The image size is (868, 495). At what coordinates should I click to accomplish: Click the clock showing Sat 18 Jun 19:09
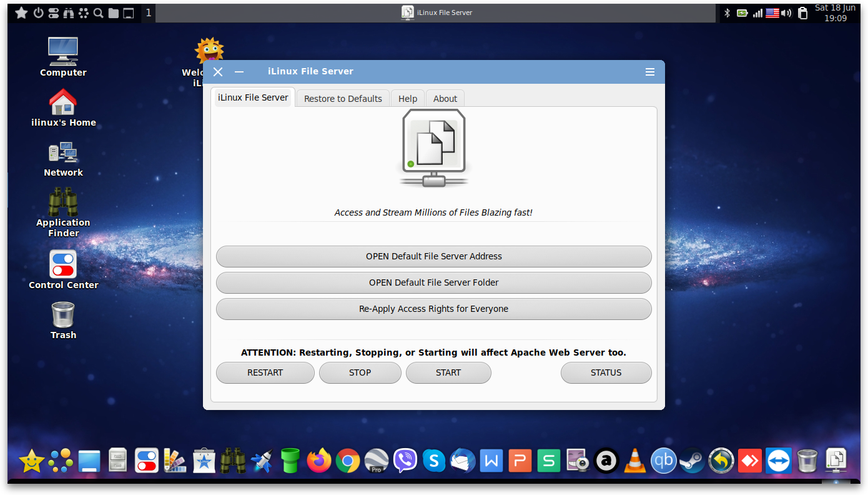pyautogui.click(x=836, y=13)
